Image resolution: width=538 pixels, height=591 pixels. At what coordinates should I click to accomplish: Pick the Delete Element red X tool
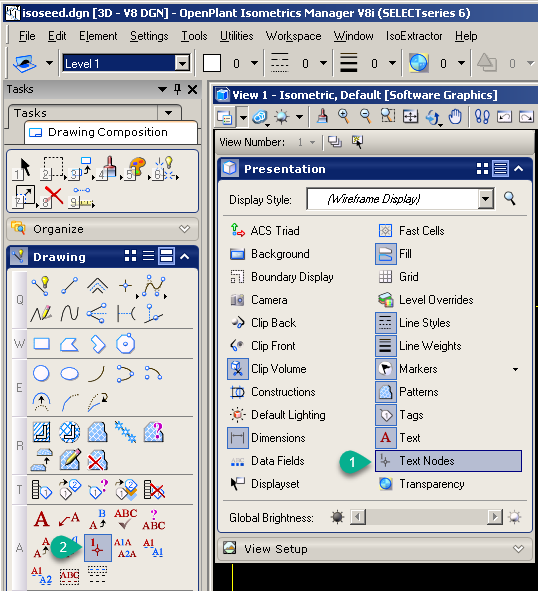(x=52, y=196)
